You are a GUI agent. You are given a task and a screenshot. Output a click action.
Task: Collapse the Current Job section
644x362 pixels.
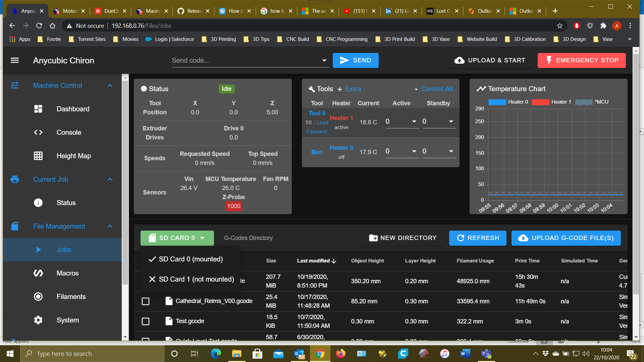point(110,179)
